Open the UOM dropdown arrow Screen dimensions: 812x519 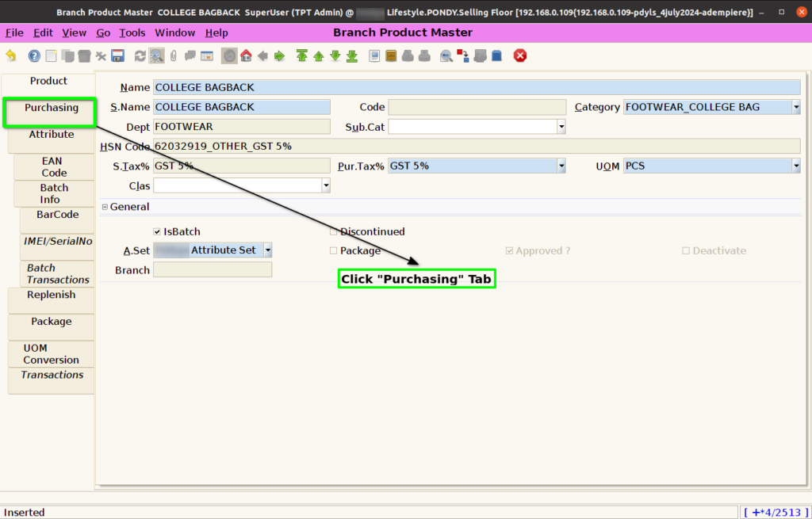pos(796,166)
